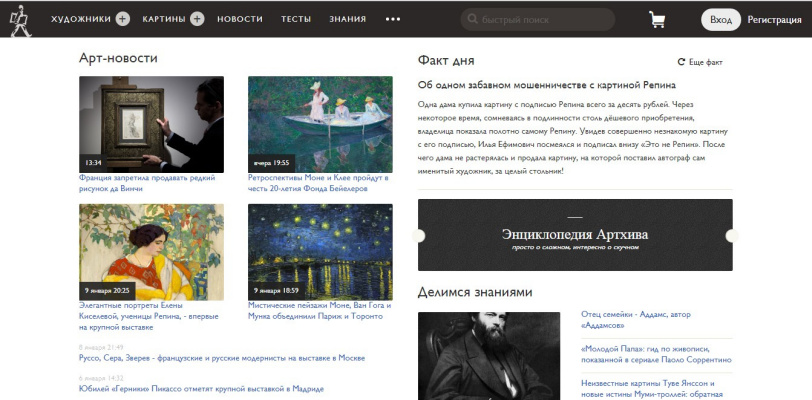
Task: Go to the Знания section
Action: coord(347,19)
